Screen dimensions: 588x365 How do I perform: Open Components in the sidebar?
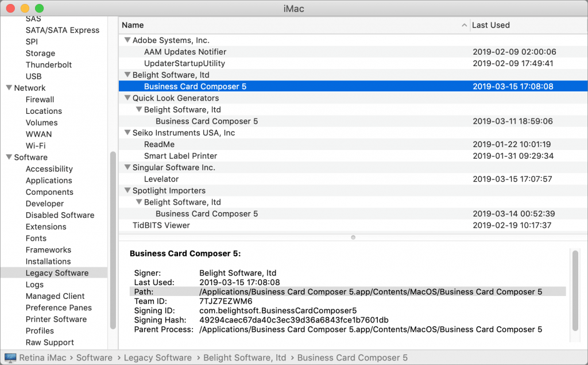pos(49,192)
